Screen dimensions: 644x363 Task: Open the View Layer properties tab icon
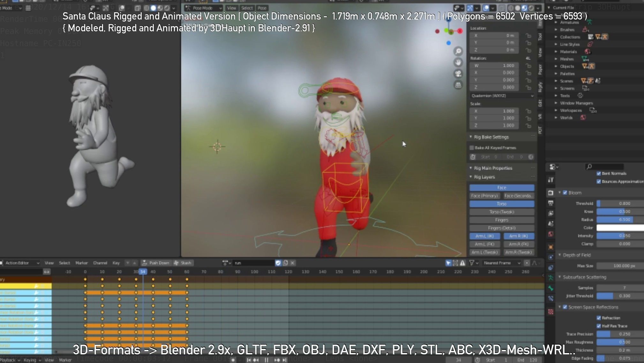pos(550,213)
